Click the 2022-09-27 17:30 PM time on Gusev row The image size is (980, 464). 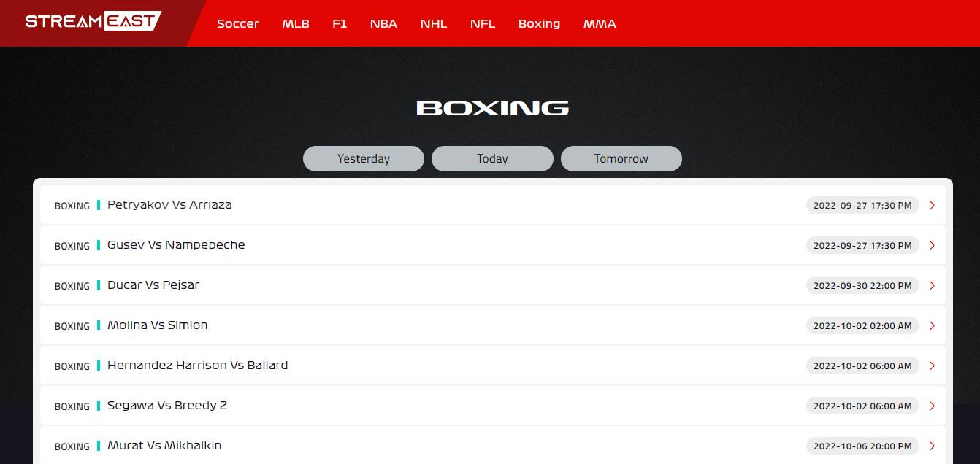862,246
